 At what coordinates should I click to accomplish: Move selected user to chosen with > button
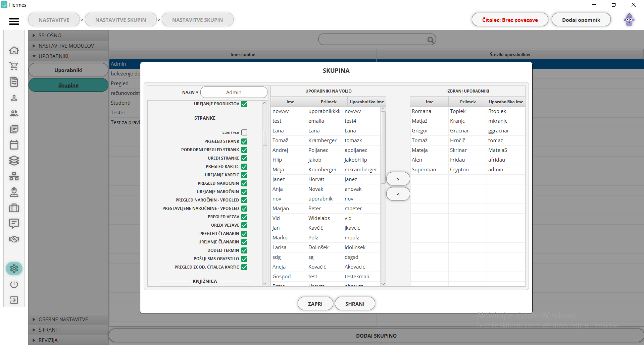tap(398, 179)
